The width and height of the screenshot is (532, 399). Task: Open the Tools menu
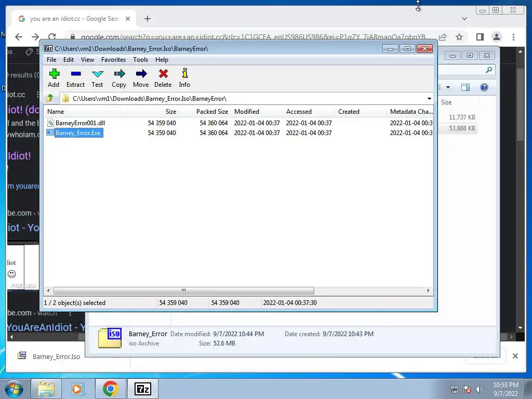click(140, 60)
